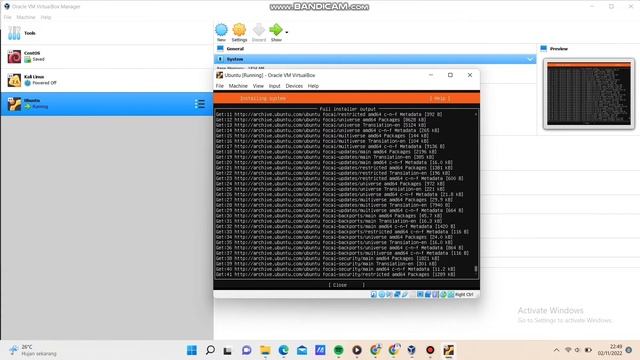This screenshot has width=640, height=360.
Task: Show hidden system tray icons chevron
Action: [556, 350]
